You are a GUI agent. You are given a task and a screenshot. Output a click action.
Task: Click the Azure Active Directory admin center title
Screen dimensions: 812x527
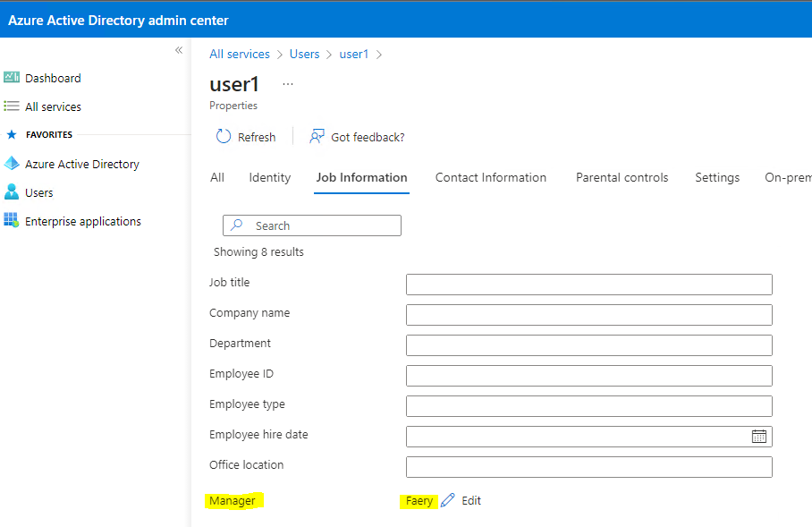click(x=118, y=21)
